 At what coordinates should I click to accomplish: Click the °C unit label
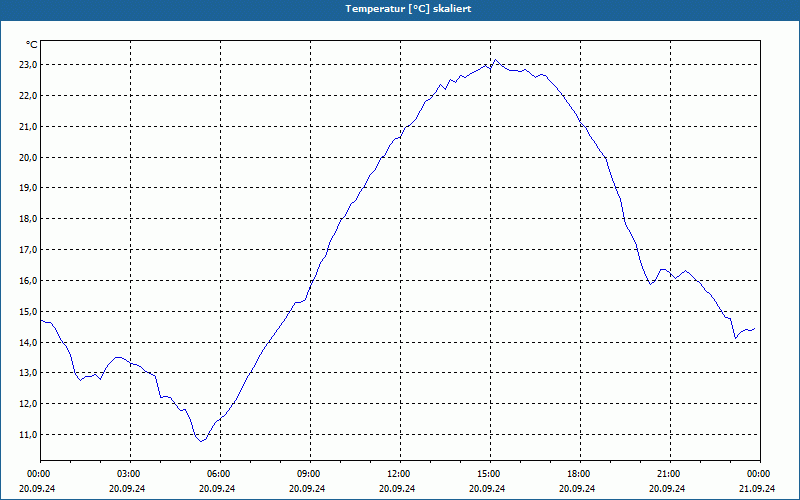[32, 45]
